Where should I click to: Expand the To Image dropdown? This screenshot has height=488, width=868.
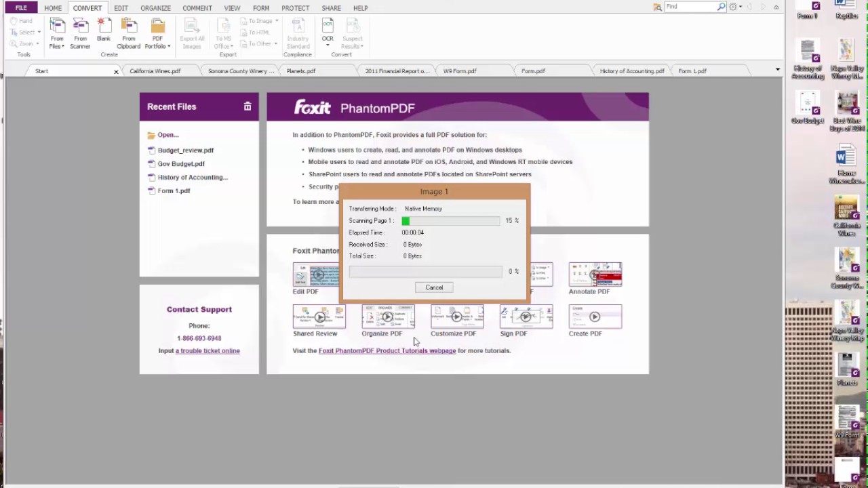point(276,21)
